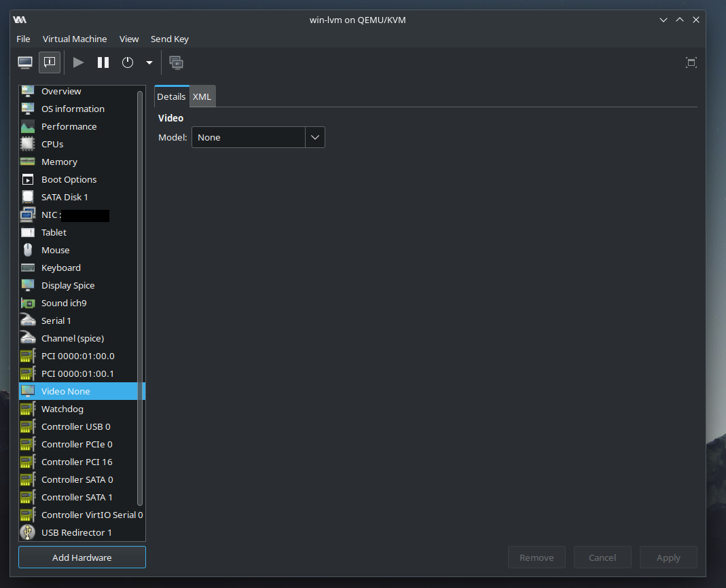726x588 pixels.
Task: Click the Apply button
Action: 668,557
